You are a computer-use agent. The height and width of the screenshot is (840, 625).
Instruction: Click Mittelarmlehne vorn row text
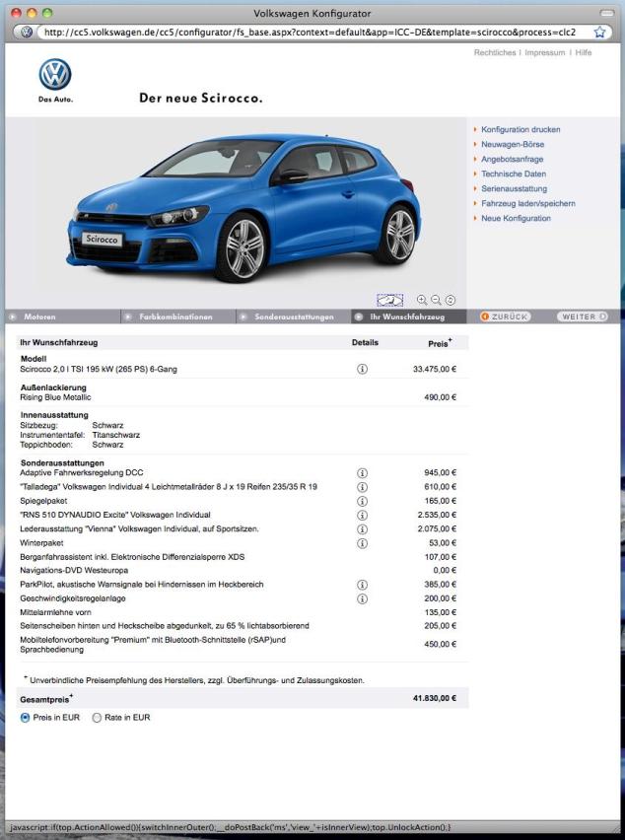55,612
